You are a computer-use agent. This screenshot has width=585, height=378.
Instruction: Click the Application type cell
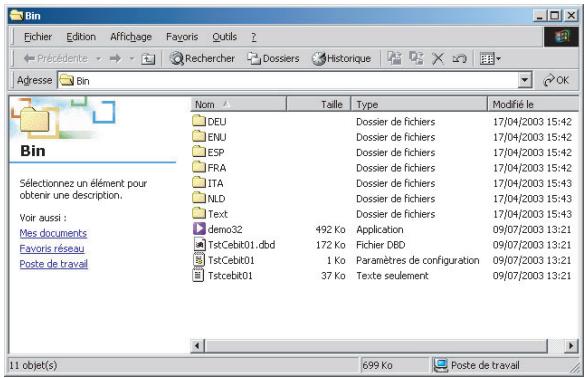click(379, 229)
